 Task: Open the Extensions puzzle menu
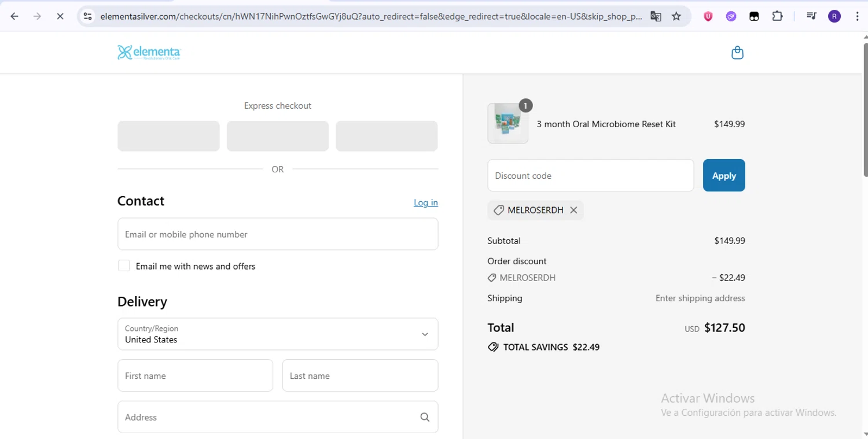point(777,16)
